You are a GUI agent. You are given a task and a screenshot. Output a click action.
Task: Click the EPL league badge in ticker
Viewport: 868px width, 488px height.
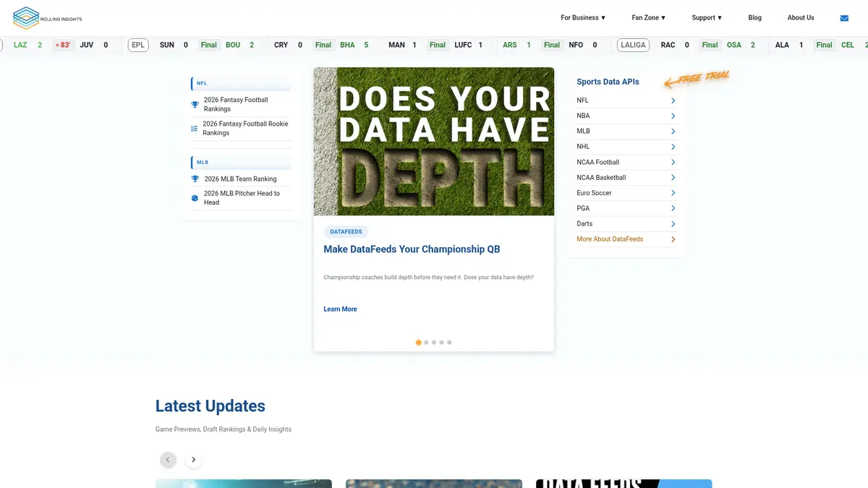138,45
